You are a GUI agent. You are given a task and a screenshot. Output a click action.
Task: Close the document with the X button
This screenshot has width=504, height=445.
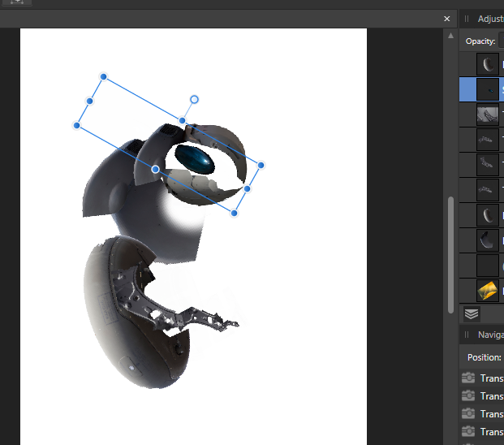point(447,19)
